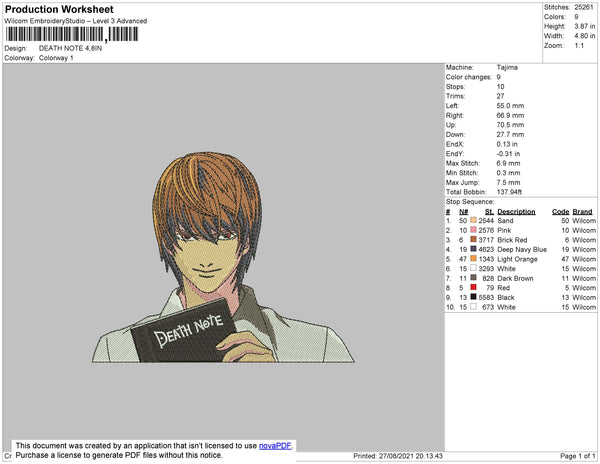Image resolution: width=600 pixels, height=464 pixels.
Task: Click the embroidery design preview image
Action: 223,257
